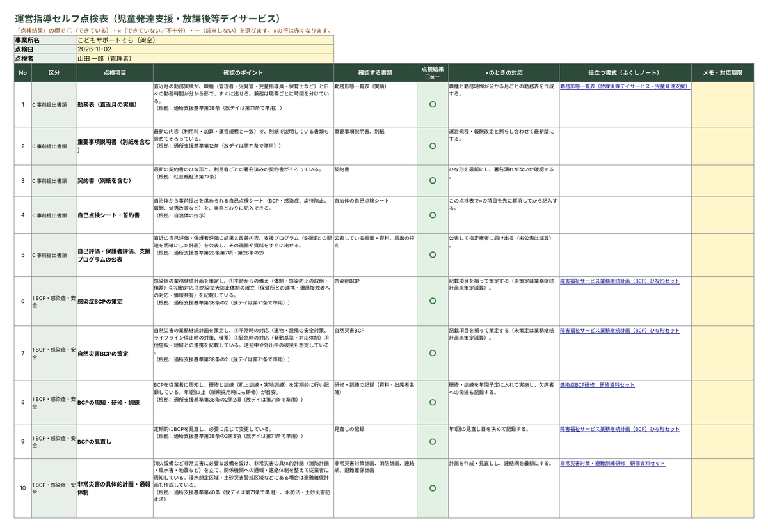The height and width of the screenshot is (532, 768).
Task: Click the ×のときの対応 column header
Action: tap(504, 73)
